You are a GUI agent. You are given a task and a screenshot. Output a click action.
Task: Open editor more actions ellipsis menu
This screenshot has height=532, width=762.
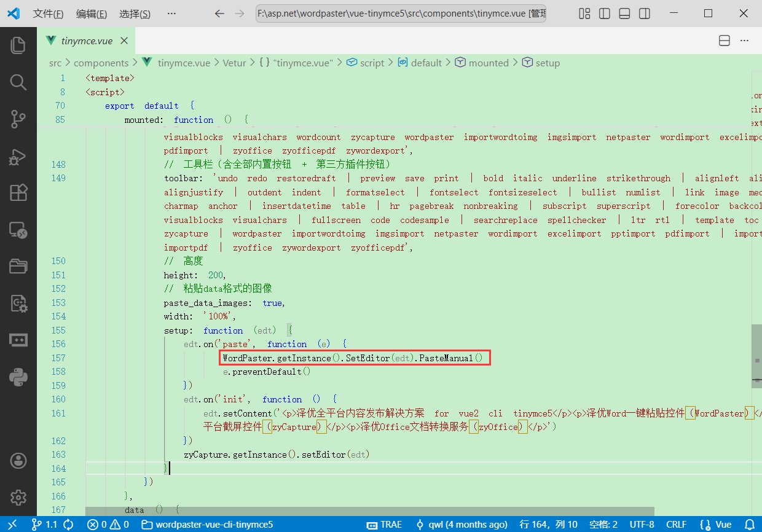click(x=745, y=41)
